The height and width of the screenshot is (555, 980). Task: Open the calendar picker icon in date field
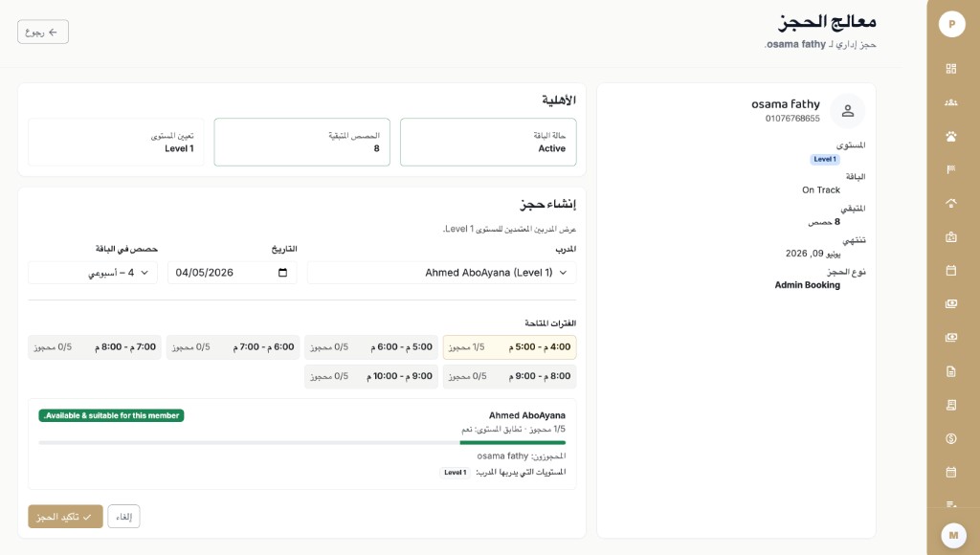click(282, 273)
